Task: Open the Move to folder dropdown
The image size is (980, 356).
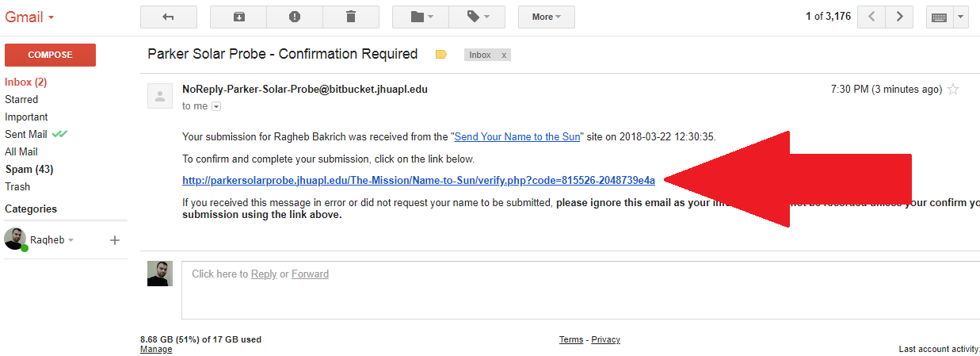Action: click(420, 17)
